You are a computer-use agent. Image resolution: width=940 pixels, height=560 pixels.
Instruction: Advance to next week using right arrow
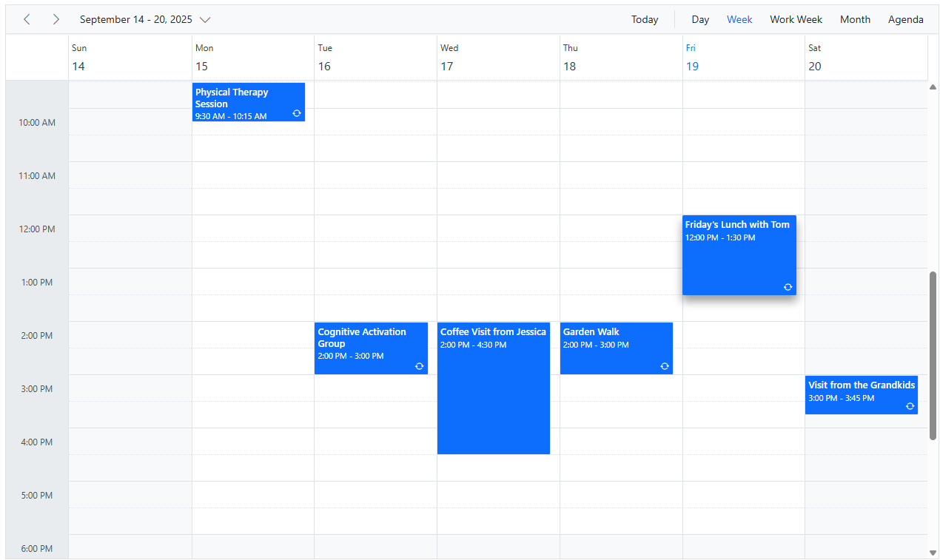pyautogui.click(x=56, y=19)
